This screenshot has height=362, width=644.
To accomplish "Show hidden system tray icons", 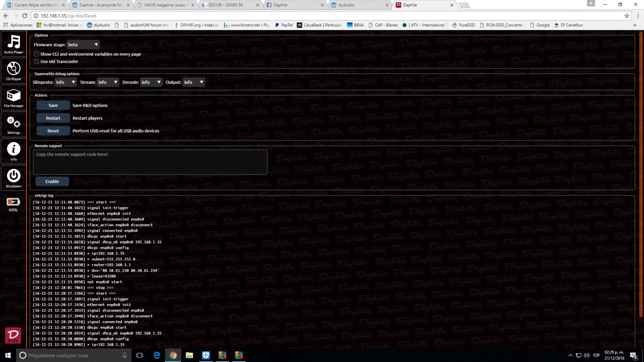I will coord(570,355).
